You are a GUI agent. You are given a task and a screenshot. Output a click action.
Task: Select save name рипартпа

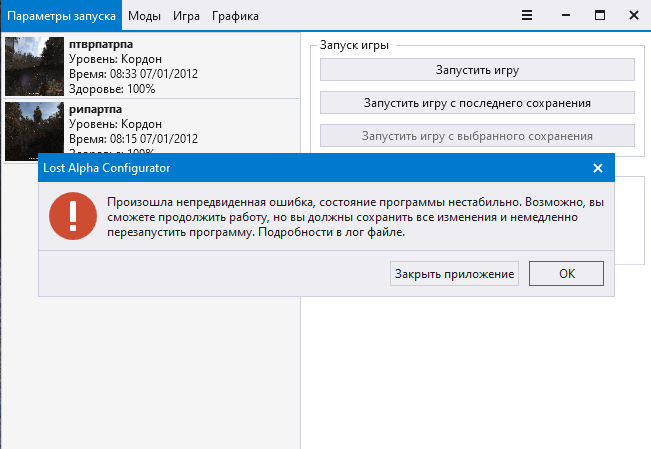[x=95, y=109]
